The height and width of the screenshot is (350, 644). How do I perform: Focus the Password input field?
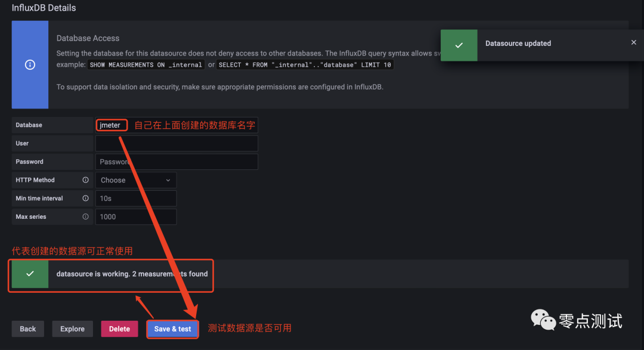[x=177, y=162]
